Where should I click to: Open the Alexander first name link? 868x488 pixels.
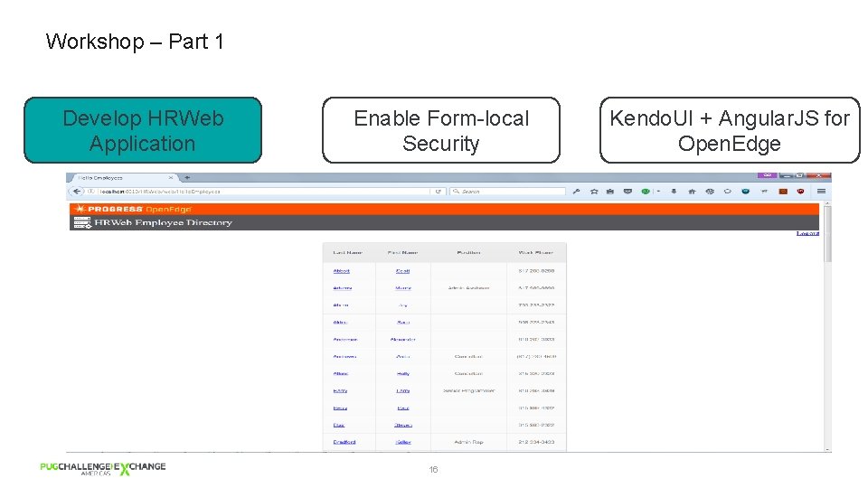coord(403,339)
